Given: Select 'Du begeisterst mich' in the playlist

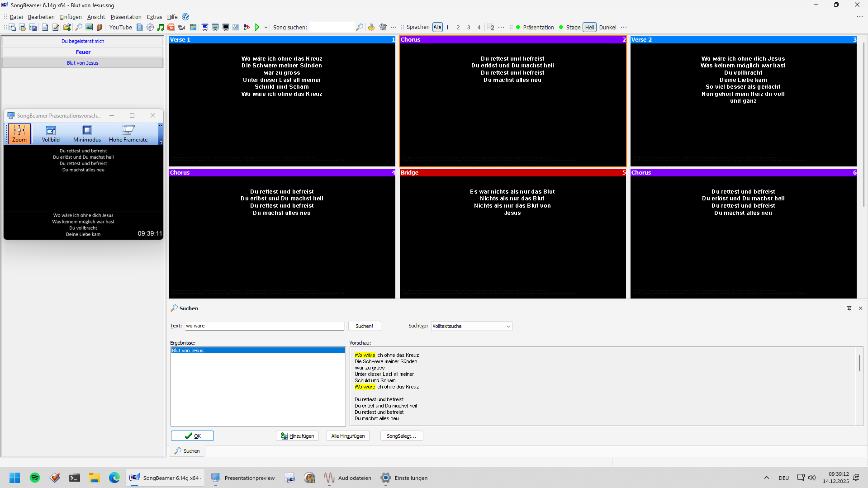Looking at the screenshot, I should (x=83, y=41).
